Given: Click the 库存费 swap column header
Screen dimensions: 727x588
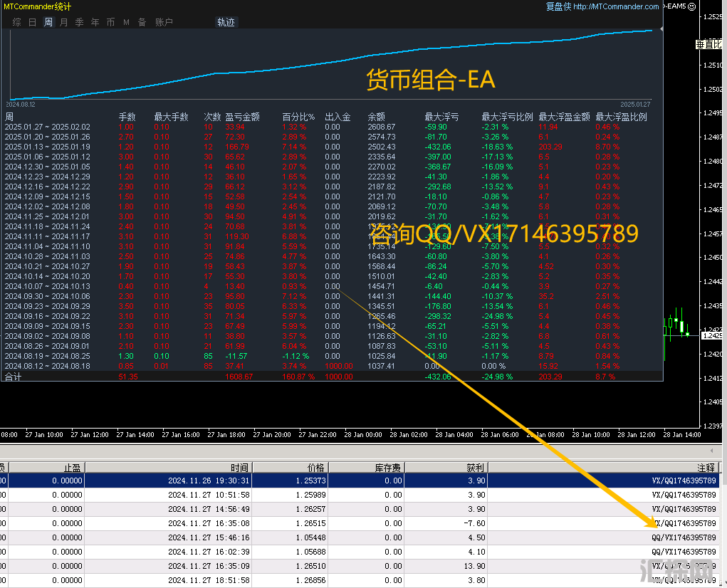Looking at the screenshot, I should tap(388, 468).
